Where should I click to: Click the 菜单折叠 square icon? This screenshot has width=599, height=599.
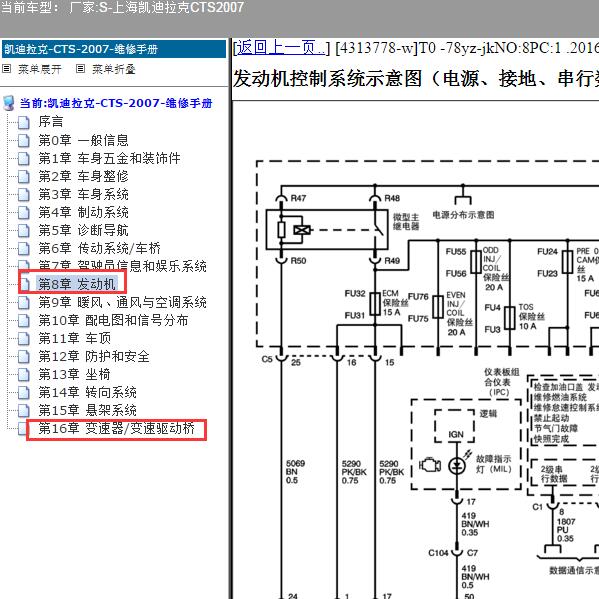point(80,69)
